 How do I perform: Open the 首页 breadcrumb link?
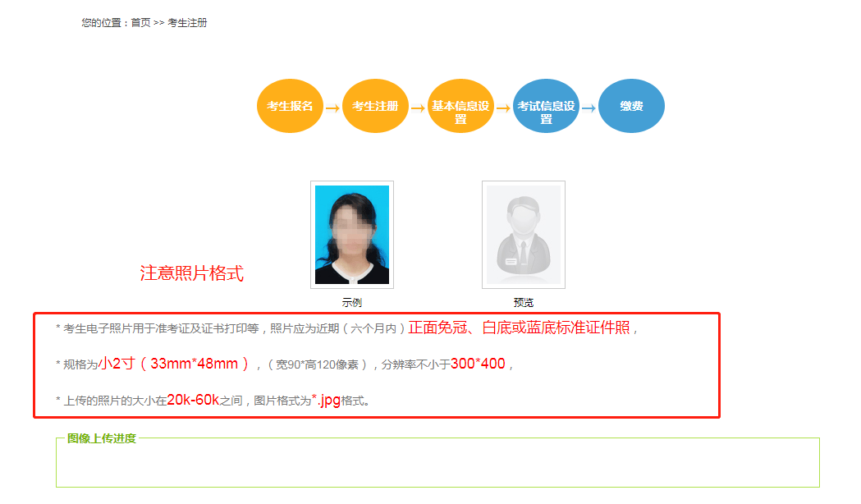coord(140,23)
